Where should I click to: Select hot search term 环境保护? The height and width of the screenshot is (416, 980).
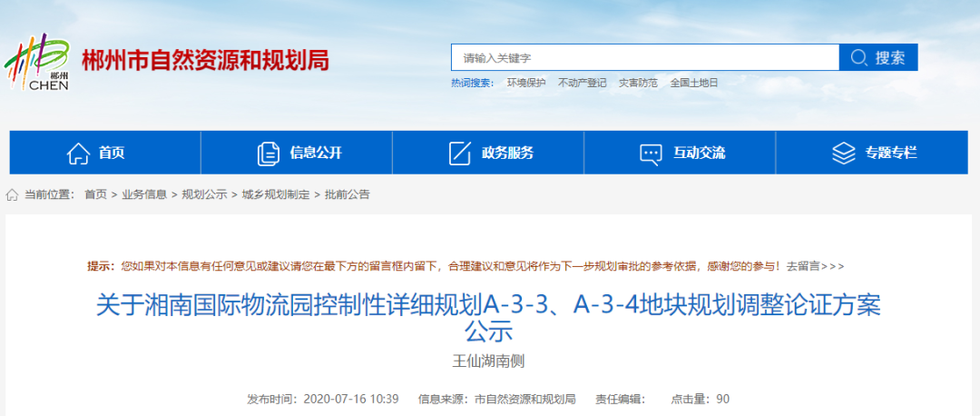526,83
